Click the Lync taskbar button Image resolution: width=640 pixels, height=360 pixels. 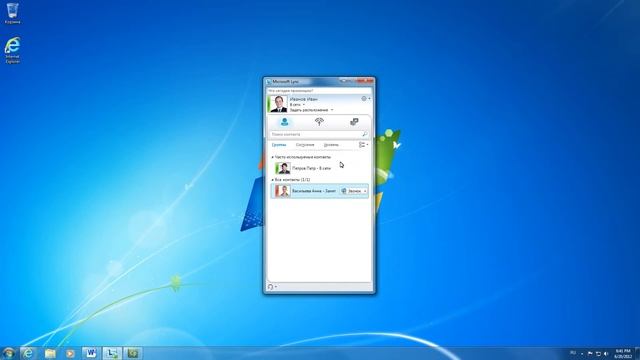pos(111,353)
